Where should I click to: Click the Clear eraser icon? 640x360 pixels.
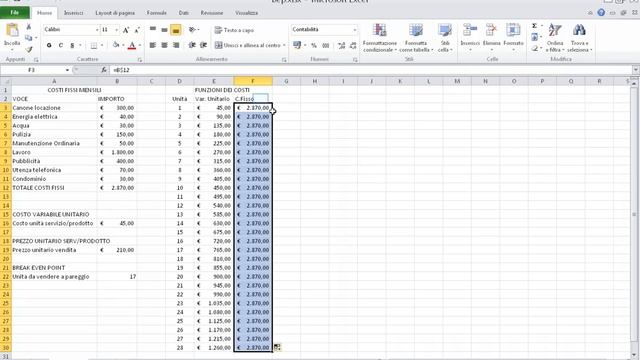535,49
